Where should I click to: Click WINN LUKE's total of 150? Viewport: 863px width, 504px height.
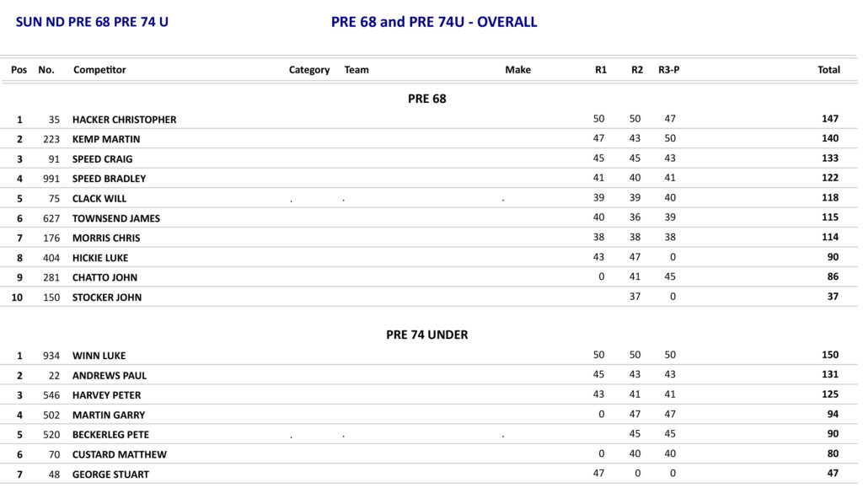click(829, 356)
